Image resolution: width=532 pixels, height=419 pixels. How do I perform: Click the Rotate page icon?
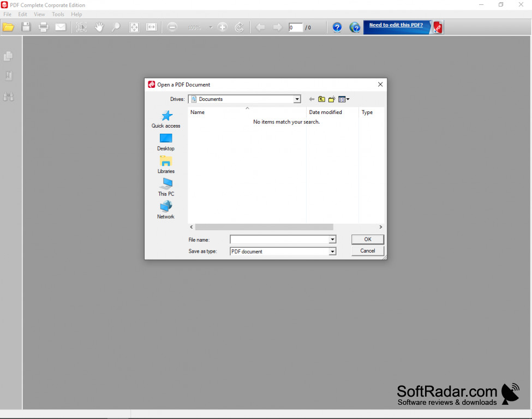pyautogui.click(x=240, y=27)
